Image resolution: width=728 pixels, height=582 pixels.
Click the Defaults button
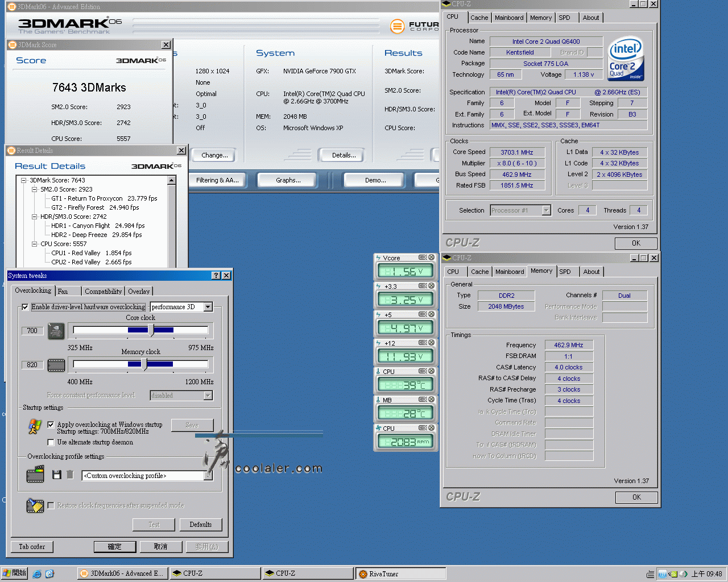coord(201,525)
